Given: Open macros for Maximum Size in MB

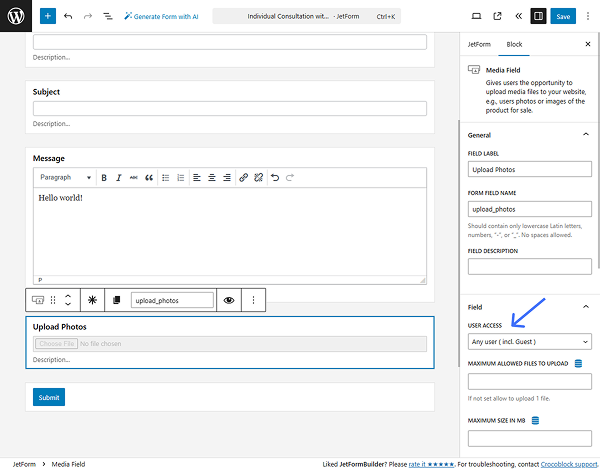Looking at the screenshot, I should (535, 420).
